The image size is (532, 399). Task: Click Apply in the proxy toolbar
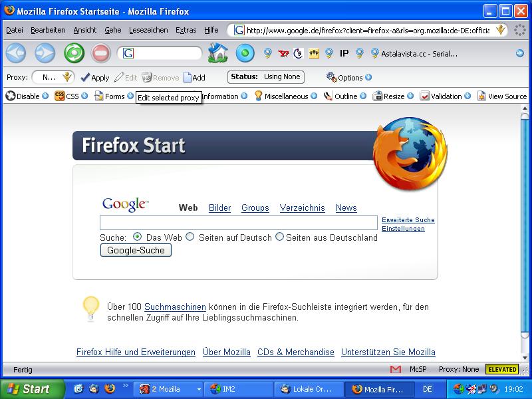(x=95, y=78)
